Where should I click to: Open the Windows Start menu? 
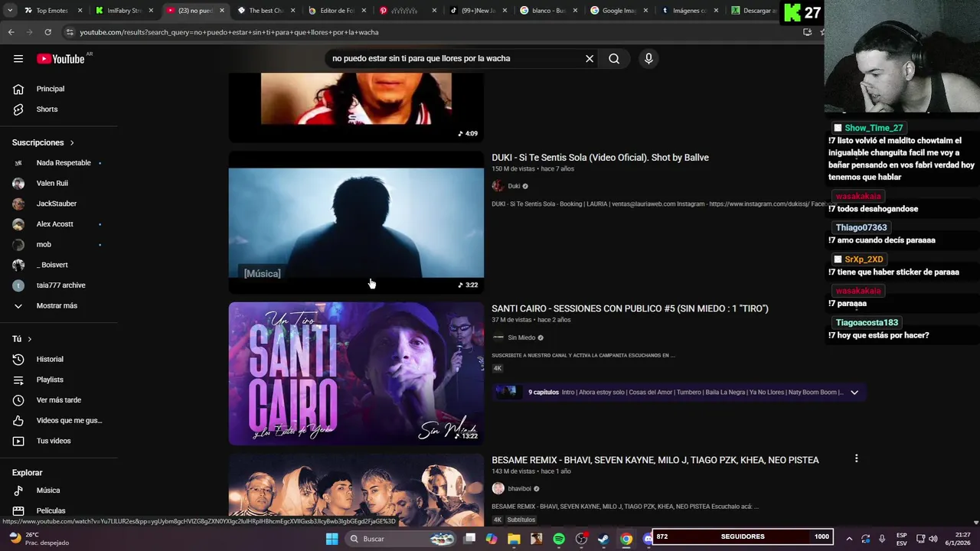pyautogui.click(x=332, y=539)
